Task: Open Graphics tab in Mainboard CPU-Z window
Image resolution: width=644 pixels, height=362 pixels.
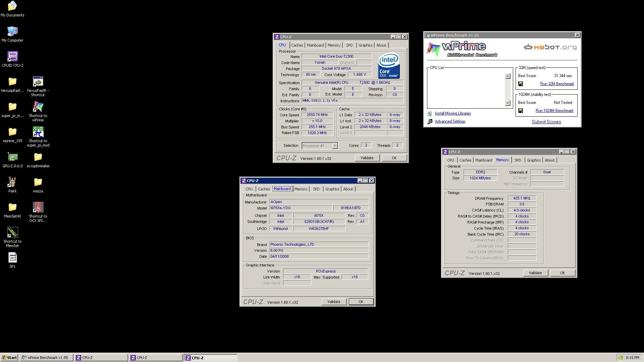Action: [332, 189]
